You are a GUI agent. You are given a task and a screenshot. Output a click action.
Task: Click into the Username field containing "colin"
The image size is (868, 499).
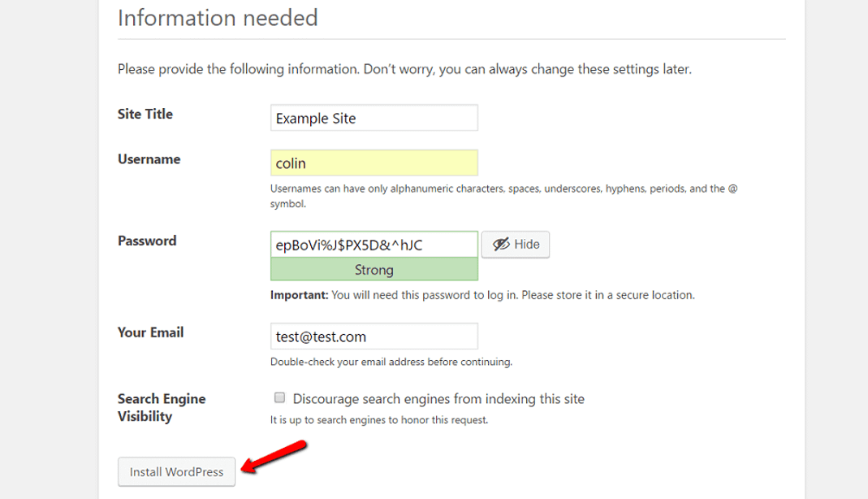coord(374,163)
